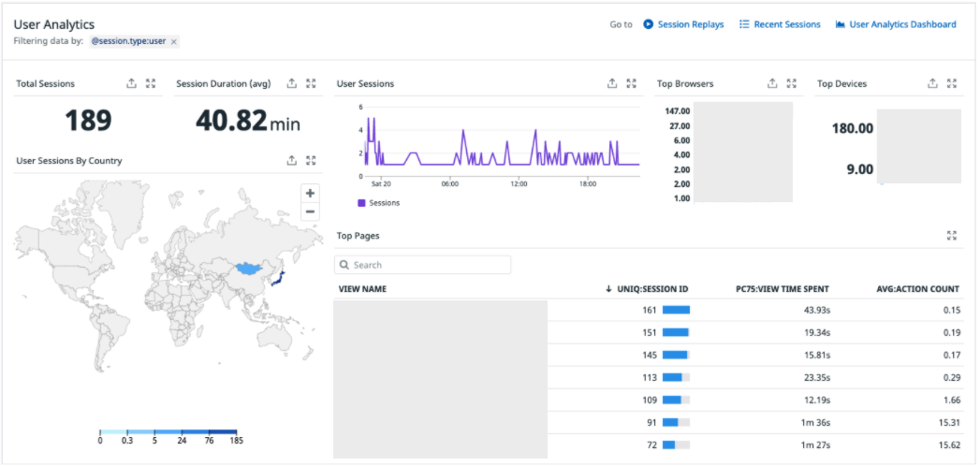Screen dimensions: 980x466
Task: Toggle the Sessions legend swatch
Action: [x=361, y=203]
